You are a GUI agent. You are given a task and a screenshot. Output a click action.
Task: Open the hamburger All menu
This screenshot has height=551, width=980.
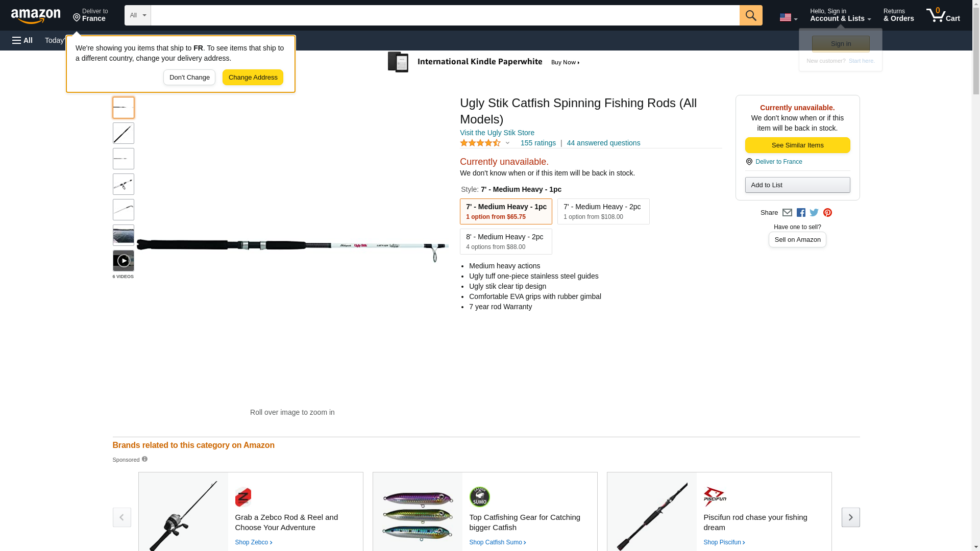coord(22,40)
